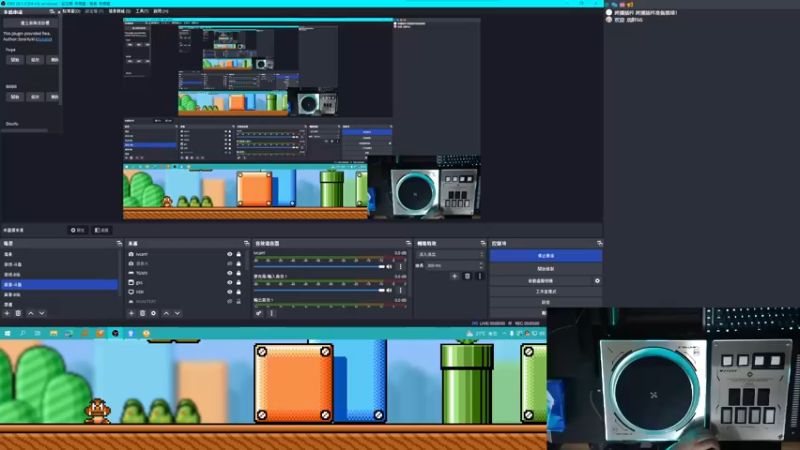Open the Windows Start menu on the taskbar
Screen dimensions: 800x450
(7, 333)
